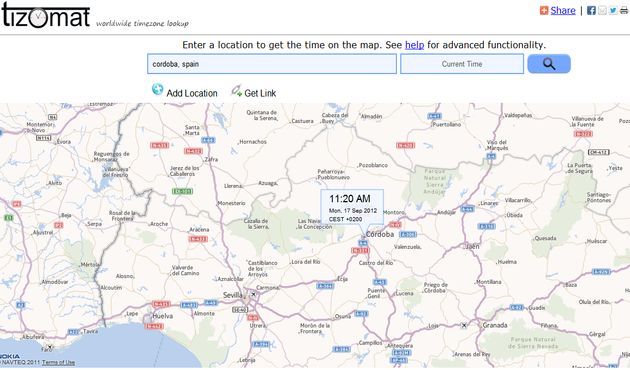Click the Puertollano label on the map
The image size is (630, 370).
[447, 125]
